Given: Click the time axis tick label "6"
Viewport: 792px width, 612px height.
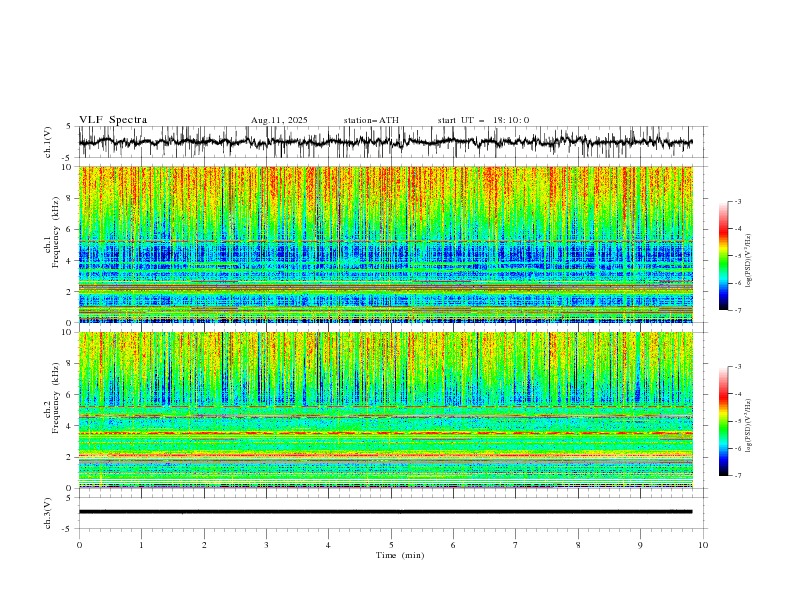Looking at the screenshot, I should tap(453, 545).
